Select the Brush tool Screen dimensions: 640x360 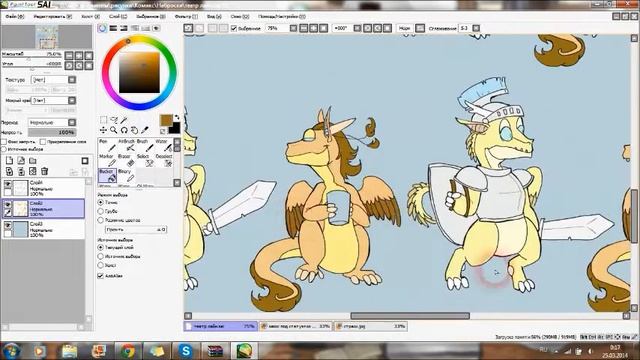pyautogui.click(x=145, y=146)
